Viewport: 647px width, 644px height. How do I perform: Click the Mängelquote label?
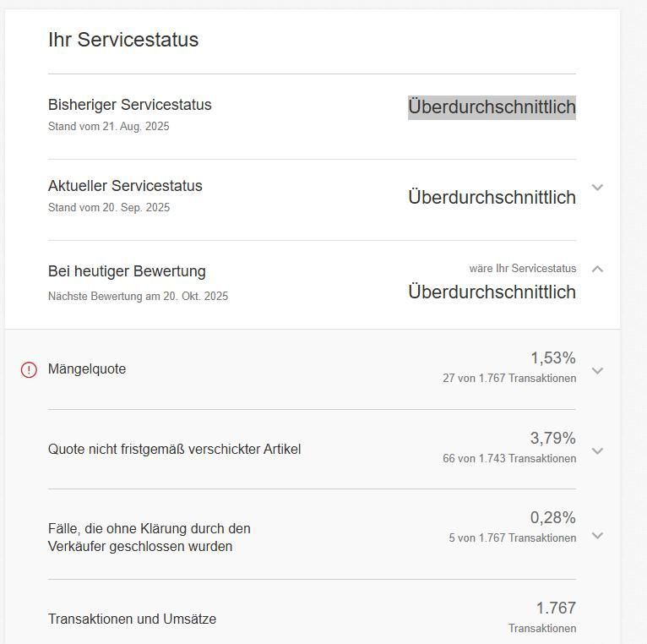87,369
